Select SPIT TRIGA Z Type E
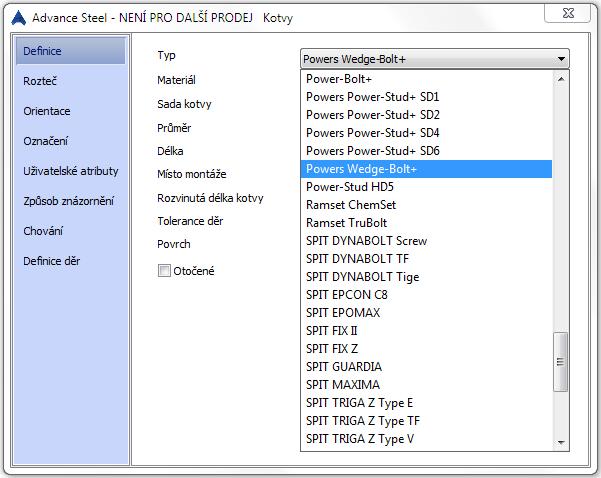601x478 pixels. 426,403
